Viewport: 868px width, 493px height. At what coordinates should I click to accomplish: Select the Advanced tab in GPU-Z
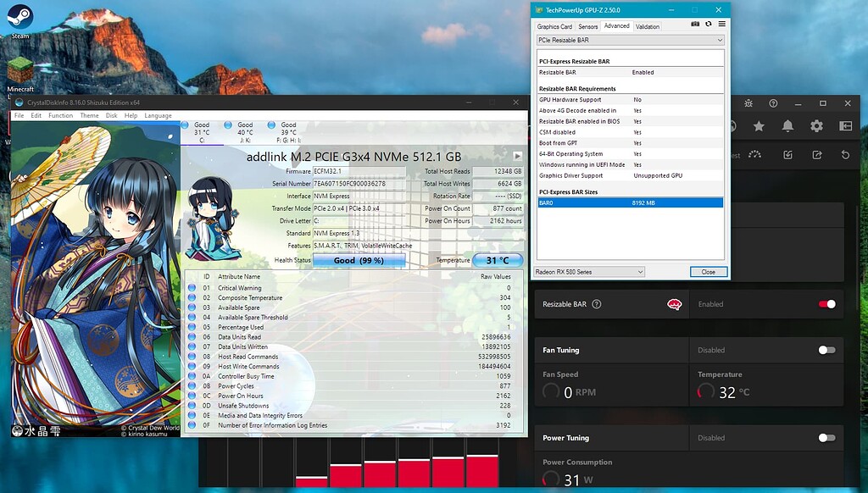pyautogui.click(x=617, y=26)
